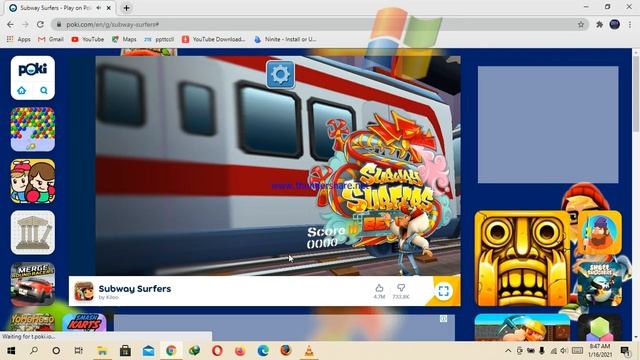640x360 pixels.
Task: Open the game settings gear button
Action: [280, 75]
